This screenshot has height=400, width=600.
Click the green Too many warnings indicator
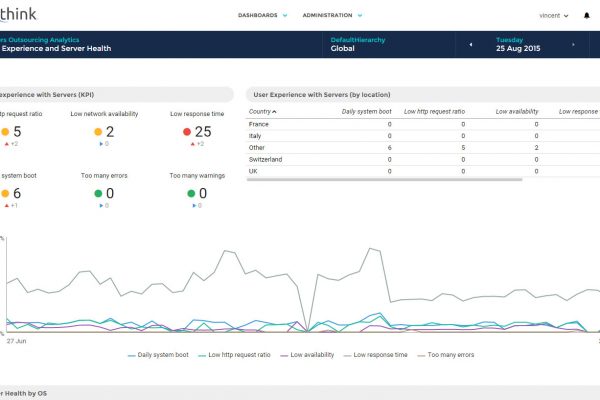pos(191,193)
